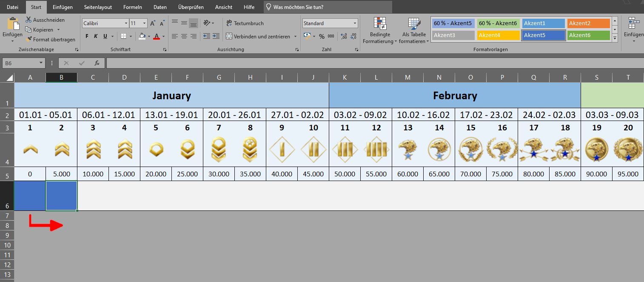This screenshot has width=644, height=282.
Task: Click the text orientation icon
Action: [207, 23]
